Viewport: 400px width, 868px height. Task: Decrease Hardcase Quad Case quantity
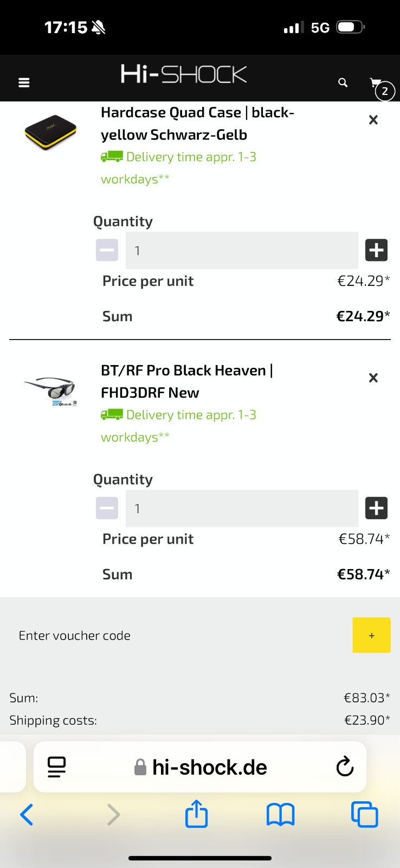coord(107,250)
